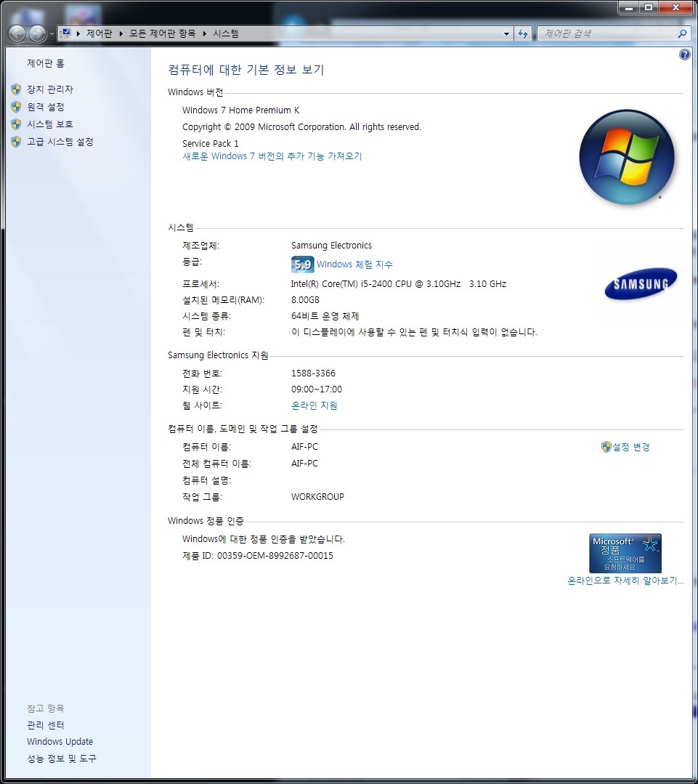Open the Windows 체험 지수 link

[x=354, y=264]
